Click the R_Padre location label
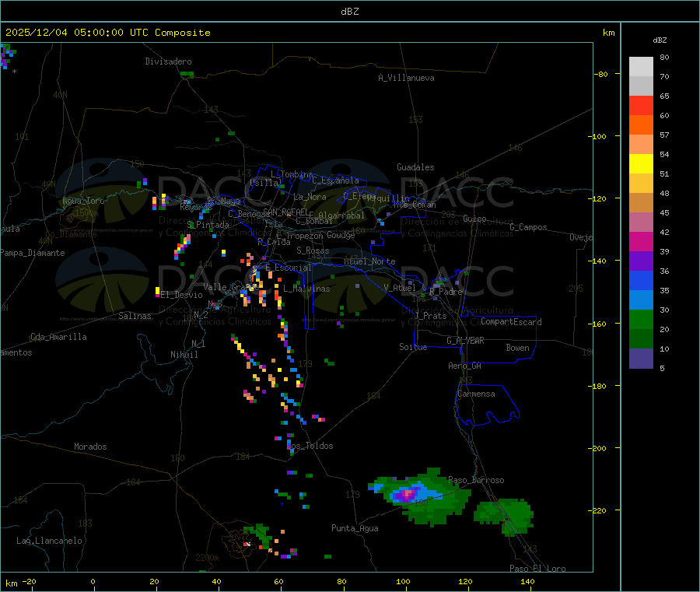 coord(446,292)
